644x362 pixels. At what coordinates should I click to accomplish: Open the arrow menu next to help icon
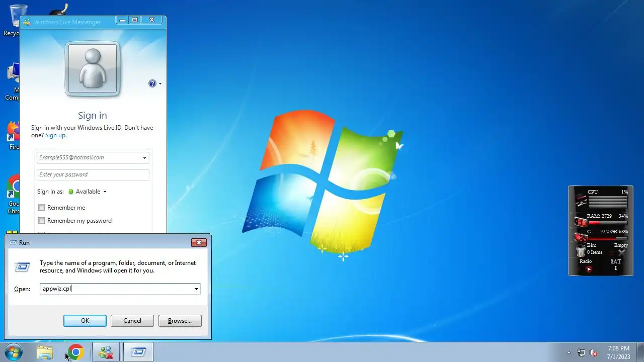click(x=160, y=83)
